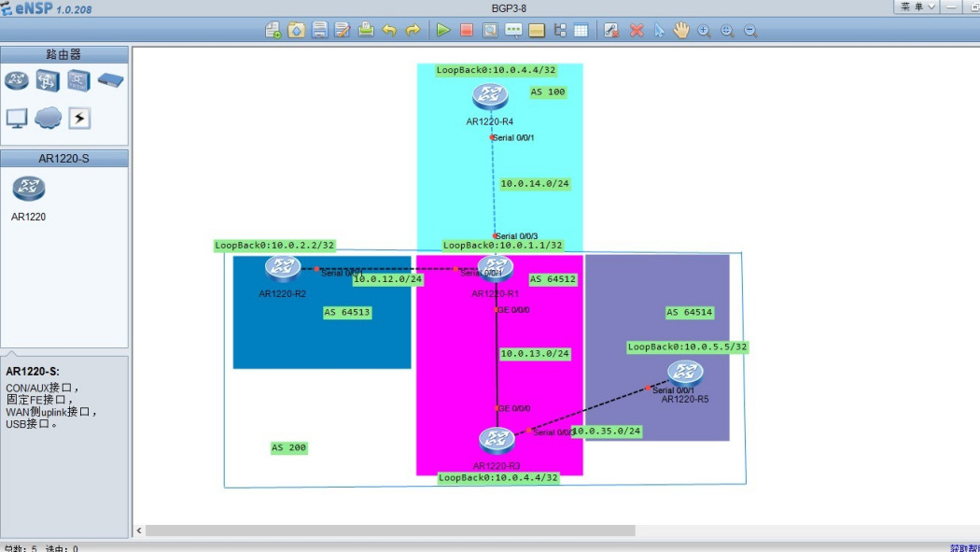980x552 pixels.
Task: Select the '10.0.12.0/24' subnet label
Action: [388, 279]
